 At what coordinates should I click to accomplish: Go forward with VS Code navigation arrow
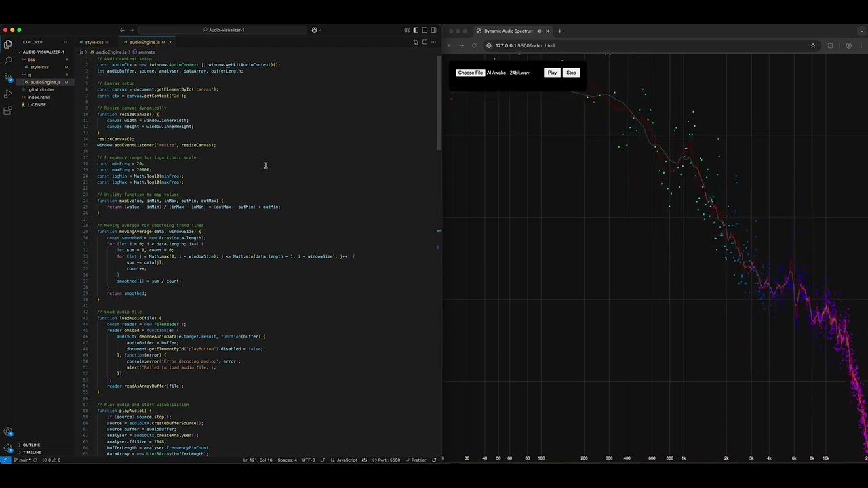[132, 30]
